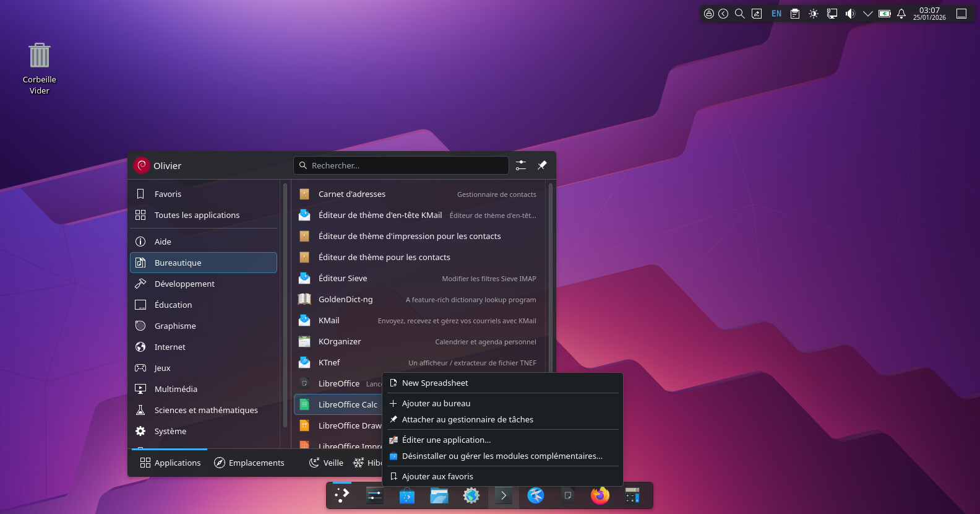This screenshot has height=514, width=980.
Task: Click the lock screen icon in the system tray
Action: click(x=709, y=14)
